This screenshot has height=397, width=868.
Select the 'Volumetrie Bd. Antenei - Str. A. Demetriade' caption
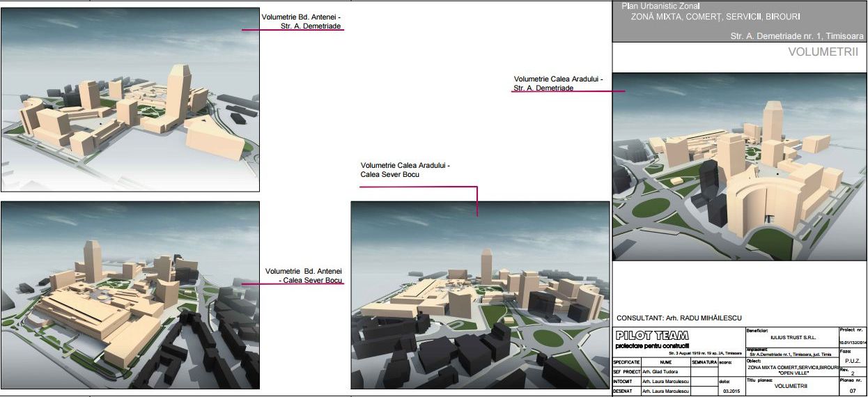(x=302, y=22)
